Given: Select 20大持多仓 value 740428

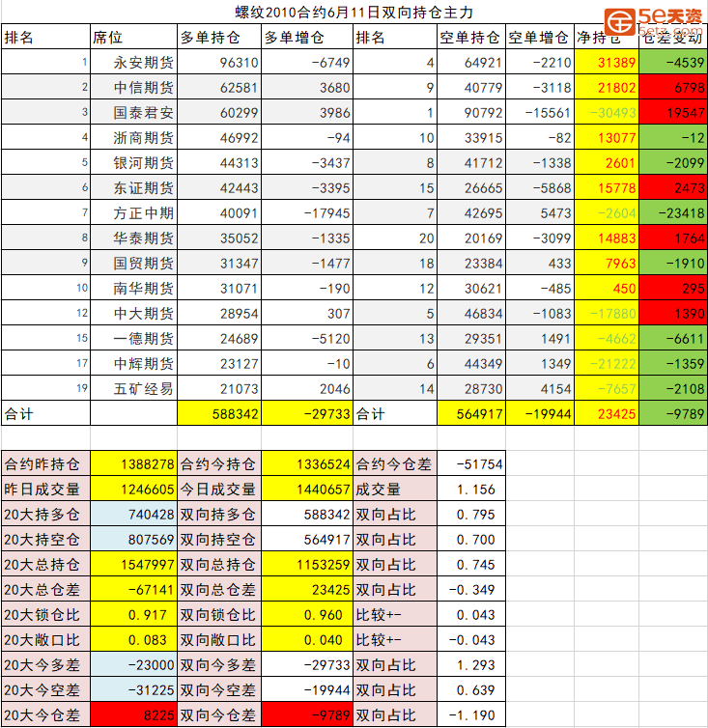Looking at the screenshot, I should (x=134, y=514).
